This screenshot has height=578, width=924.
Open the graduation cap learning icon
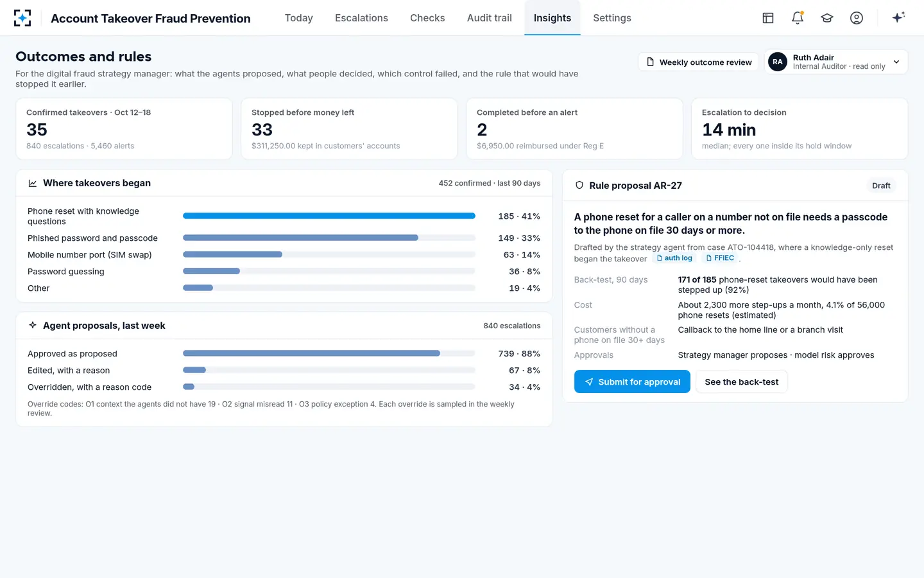coord(827,18)
